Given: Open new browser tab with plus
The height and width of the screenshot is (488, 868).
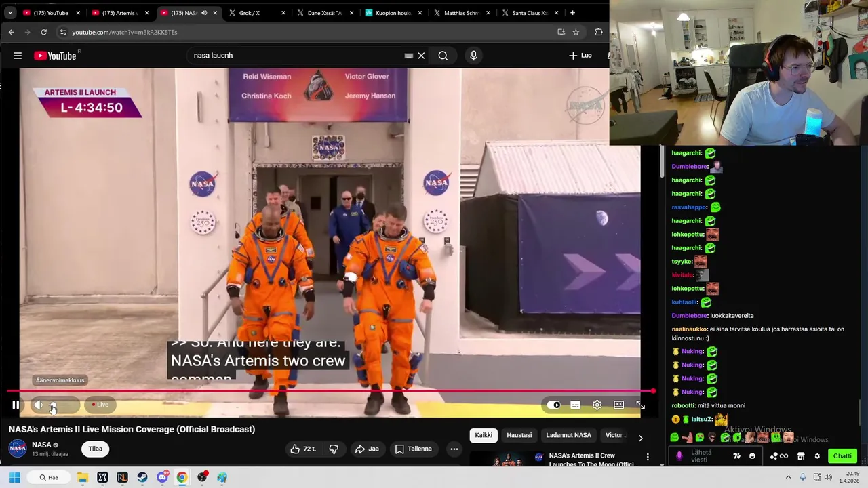Looking at the screenshot, I should [x=572, y=13].
